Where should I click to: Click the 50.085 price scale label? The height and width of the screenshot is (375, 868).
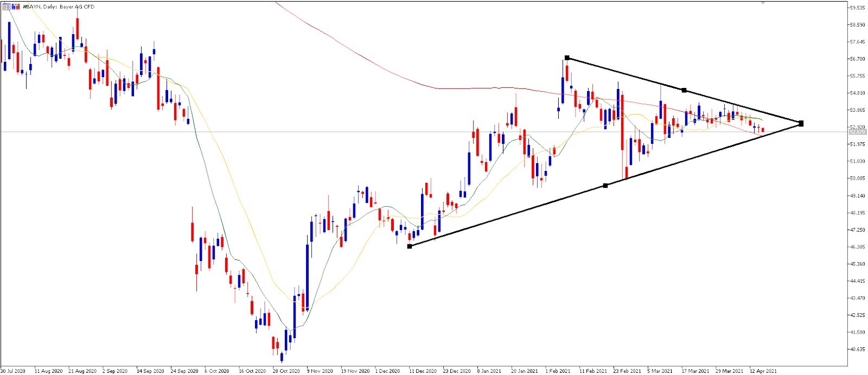[x=858, y=178]
